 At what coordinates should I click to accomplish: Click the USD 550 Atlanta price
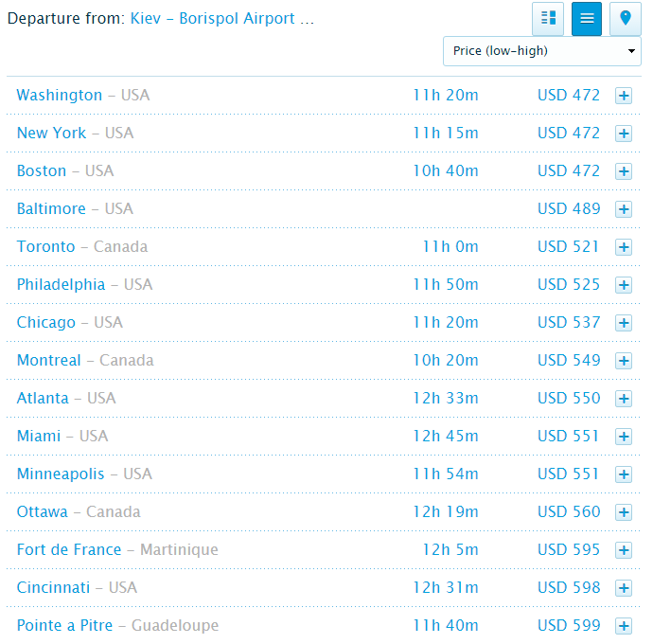click(569, 398)
